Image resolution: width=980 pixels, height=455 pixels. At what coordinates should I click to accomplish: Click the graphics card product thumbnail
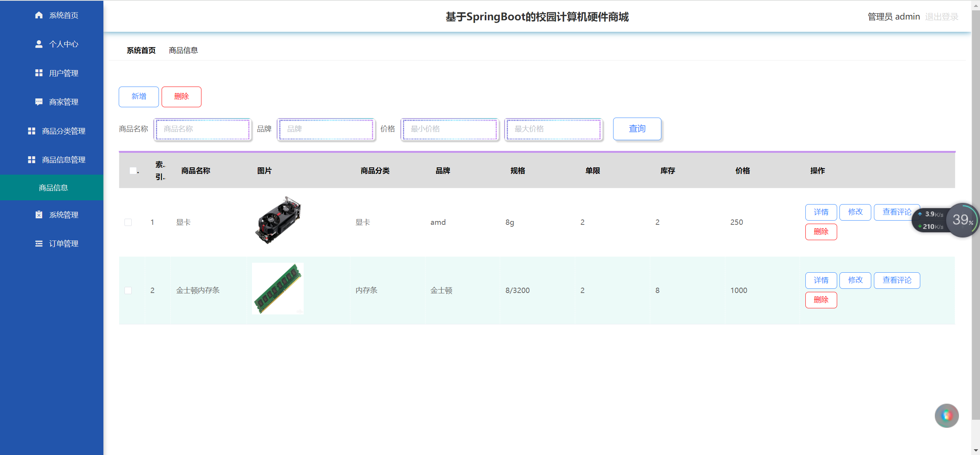[278, 220]
